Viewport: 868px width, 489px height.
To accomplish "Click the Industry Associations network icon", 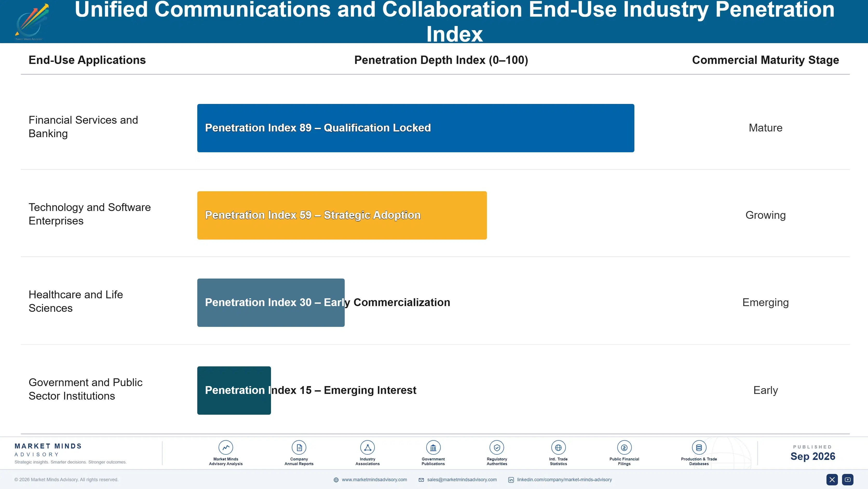I will 367,447.
